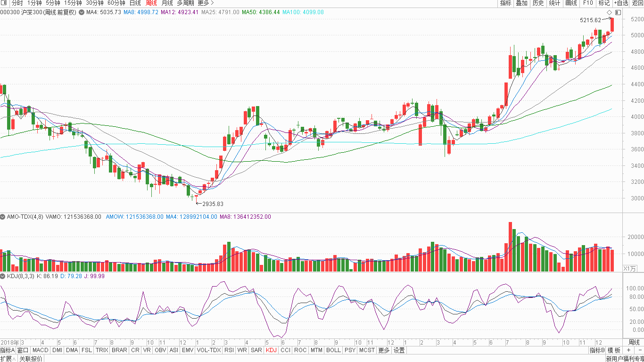The image size is (644, 362).
Task: Open the 设置 settings button
Action: [399, 350]
